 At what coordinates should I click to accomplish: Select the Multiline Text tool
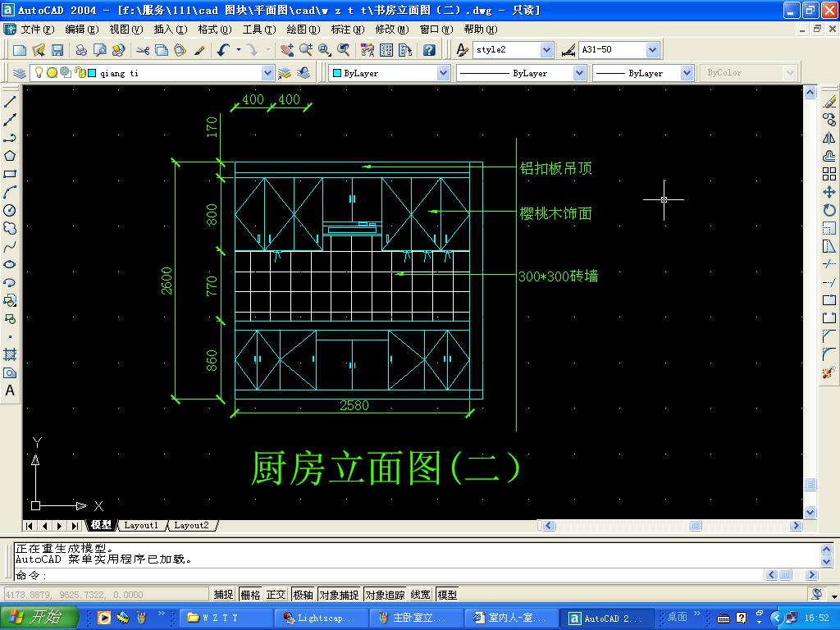[x=10, y=390]
